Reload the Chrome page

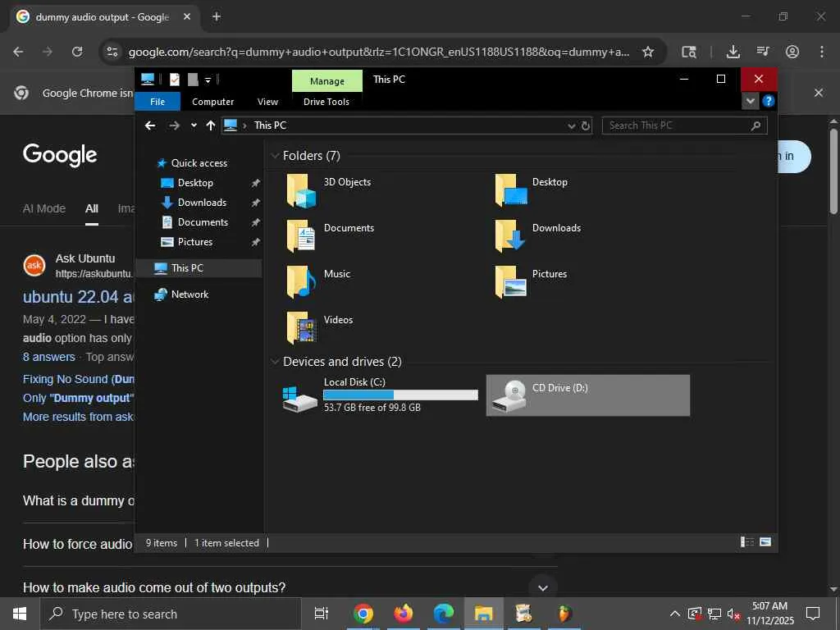tap(77, 52)
